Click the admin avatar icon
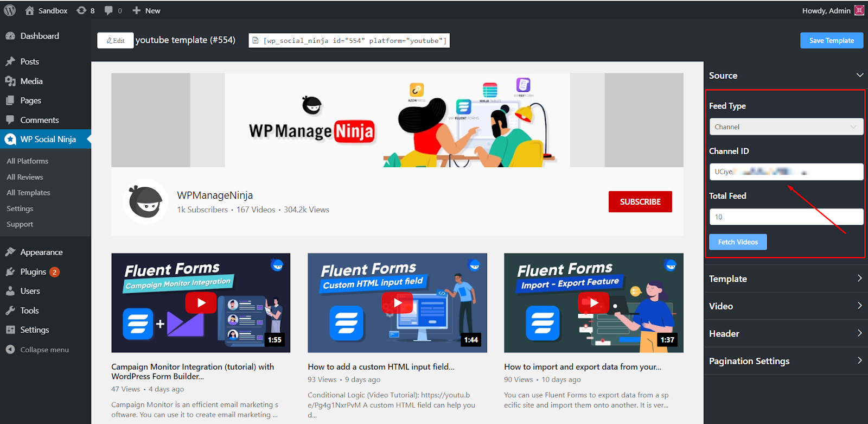Viewport: 868px width, 424px height. pos(859,10)
